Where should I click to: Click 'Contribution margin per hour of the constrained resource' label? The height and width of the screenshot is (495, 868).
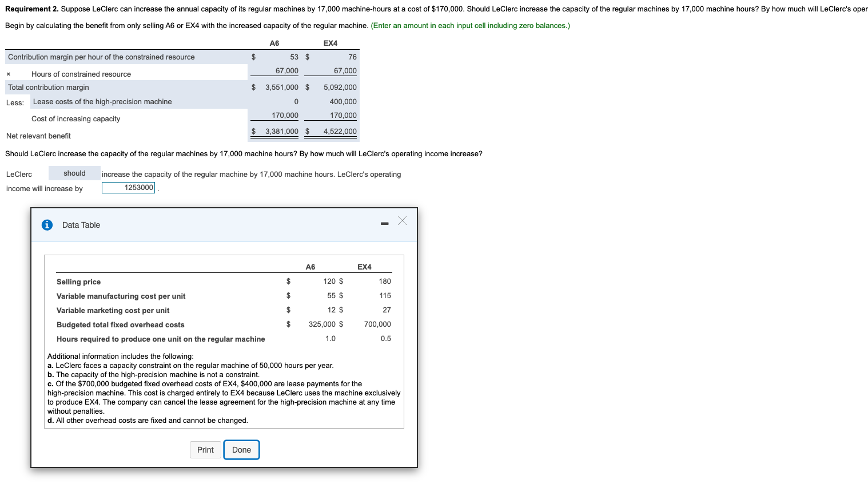(x=101, y=57)
